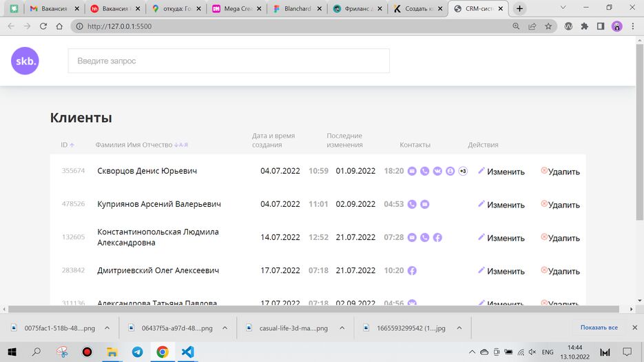Select name 'Дмитриевский Олег Алексеевич'
644x362 pixels.
point(158,270)
